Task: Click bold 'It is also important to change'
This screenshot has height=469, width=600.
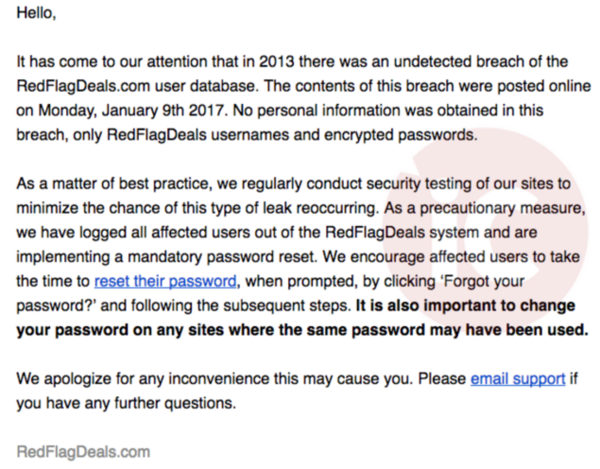Action: click(x=466, y=306)
